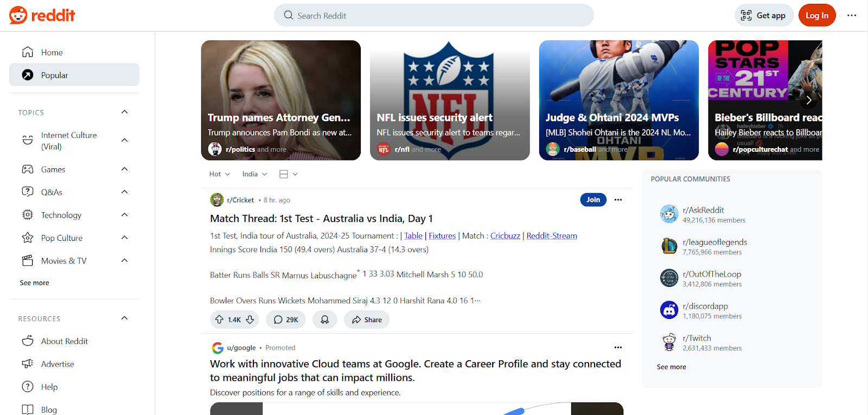The height and width of the screenshot is (415, 868).
Task: Click the r/AskReddit community avatar
Action: (x=669, y=214)
